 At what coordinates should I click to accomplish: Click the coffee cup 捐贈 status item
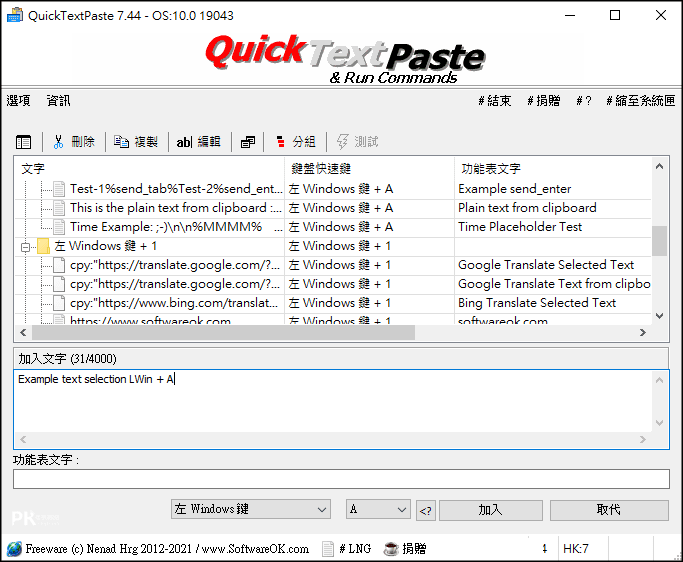405,548
